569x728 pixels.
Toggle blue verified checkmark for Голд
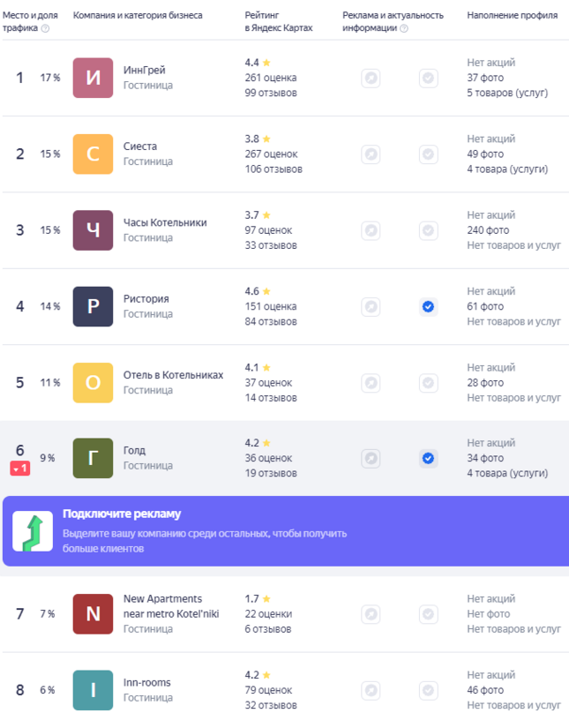tap(429, 458)
